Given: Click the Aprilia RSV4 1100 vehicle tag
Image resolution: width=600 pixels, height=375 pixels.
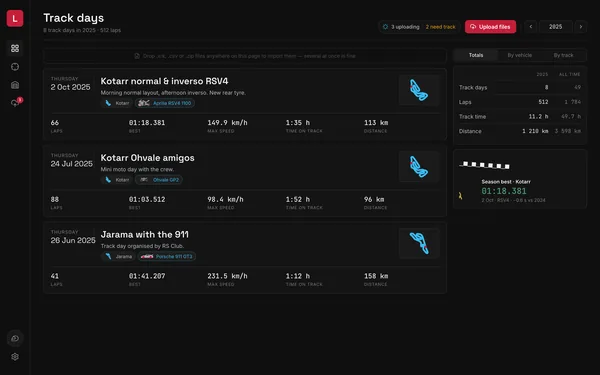Looking at the screenshot, I should click(x=165, y=103).
